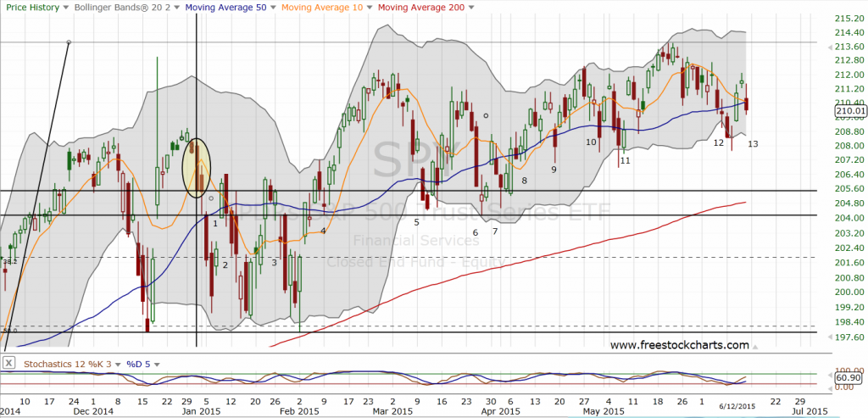Screen dimensions: 868x418
Task: Select the trendline handle circle at the top left
Action: [x=69, y=42]
